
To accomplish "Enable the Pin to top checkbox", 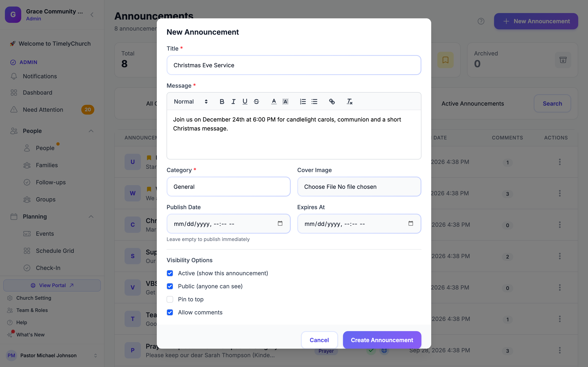I will (x=170, y=299).
